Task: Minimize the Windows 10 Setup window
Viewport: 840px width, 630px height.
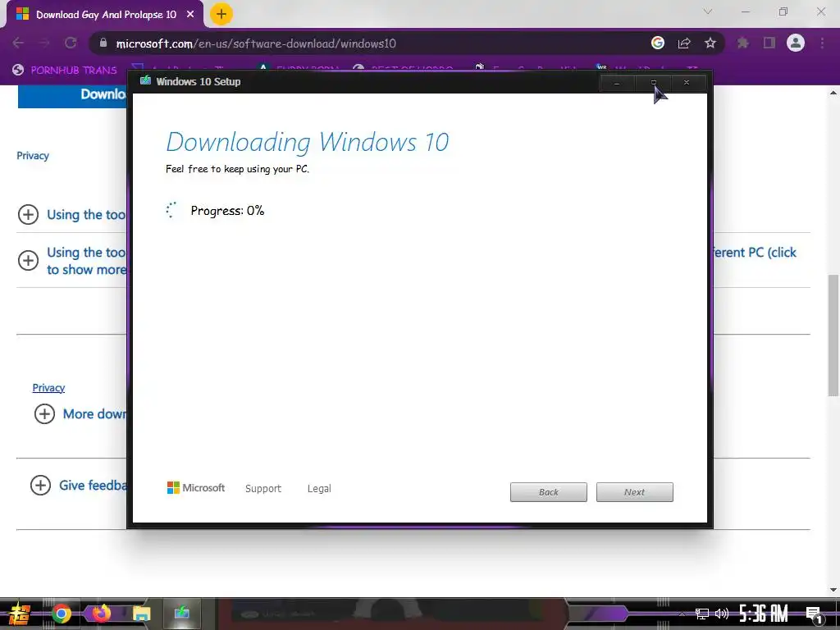Action: (617, 83)
